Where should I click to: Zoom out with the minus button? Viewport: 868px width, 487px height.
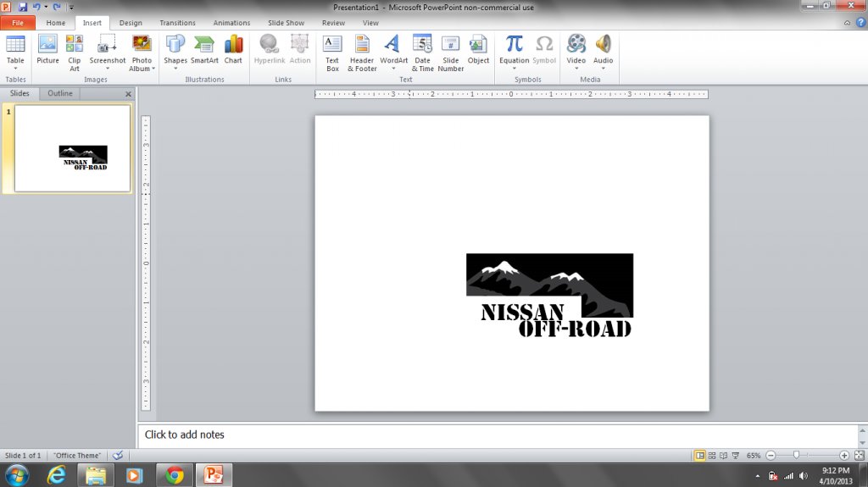(x=771, y=456)
